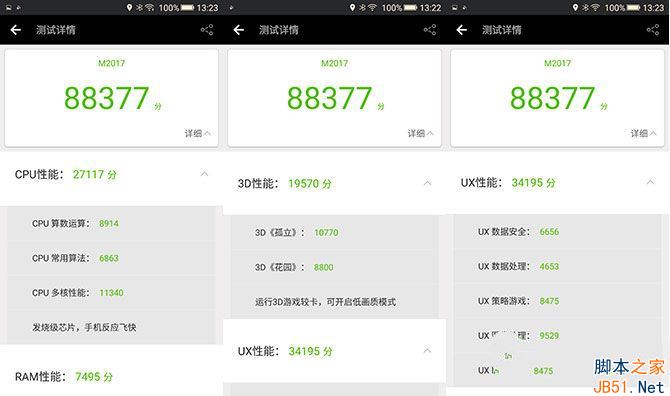Collapse 详细 on the 3D性能 screen score card
The image size is (670, 396).
coord(420,133)
